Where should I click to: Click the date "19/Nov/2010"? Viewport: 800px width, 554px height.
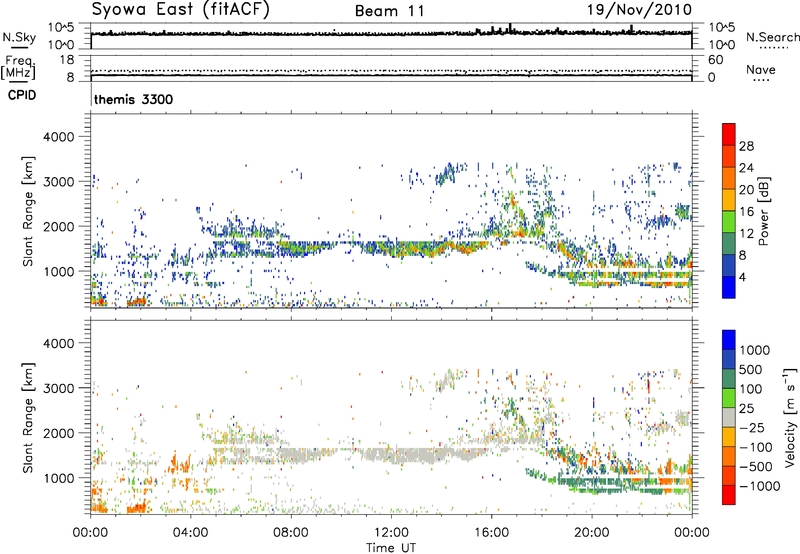[x=639, y=9]
